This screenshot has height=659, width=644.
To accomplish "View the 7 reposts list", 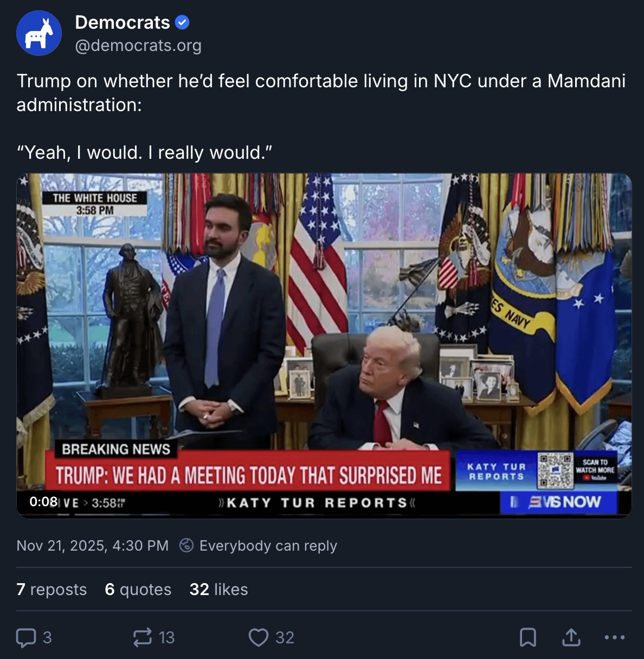I will tap(51, 589).
